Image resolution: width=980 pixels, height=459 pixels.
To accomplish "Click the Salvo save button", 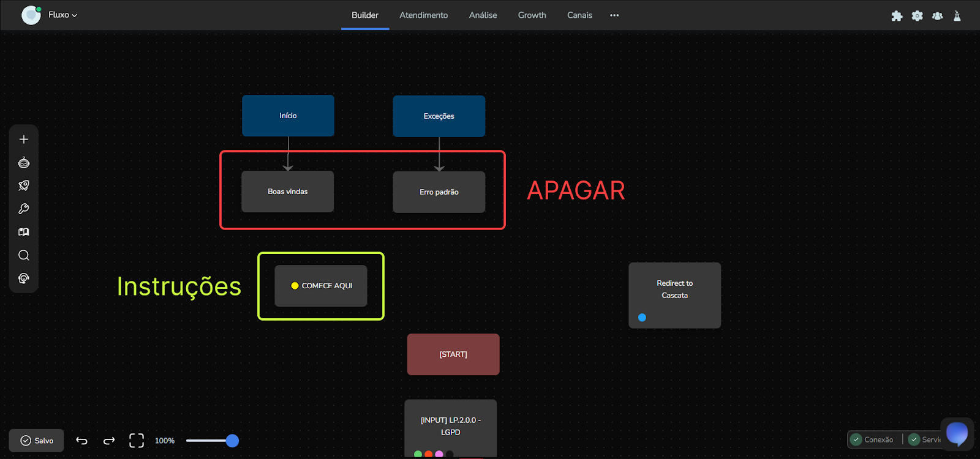I will click(x=37, y=441).
